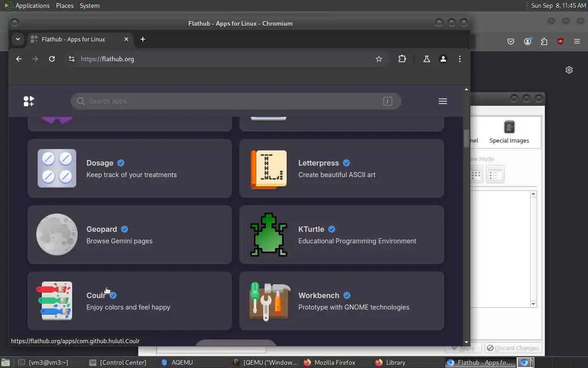Click 'Keep track of your treatments' text
The image size is (588, 368).
[131, 175]
